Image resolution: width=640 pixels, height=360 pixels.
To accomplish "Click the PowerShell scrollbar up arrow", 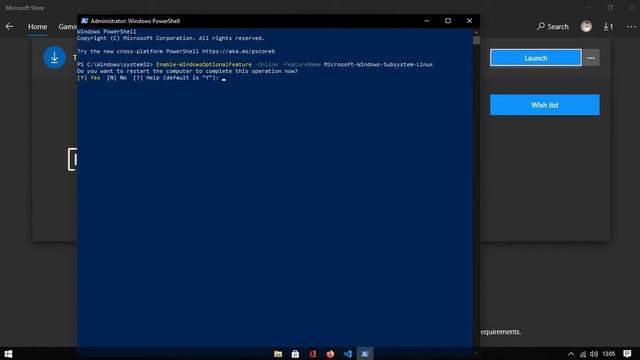I will (x=476, y=32).
